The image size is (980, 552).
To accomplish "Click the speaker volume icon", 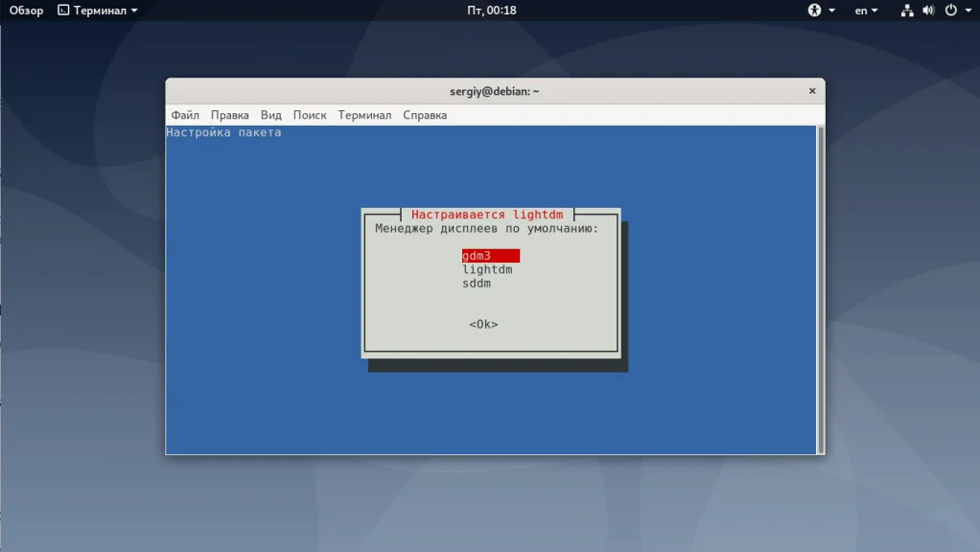I will click(926, 11).
